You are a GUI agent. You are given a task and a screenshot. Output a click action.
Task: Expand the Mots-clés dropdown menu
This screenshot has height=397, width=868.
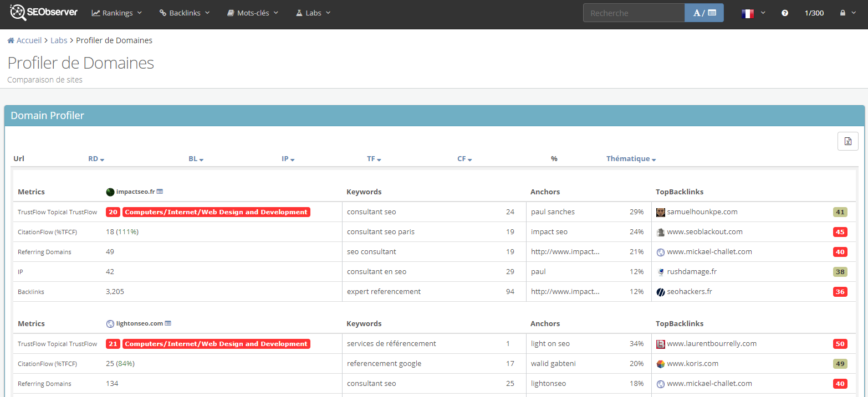(253, 13)
